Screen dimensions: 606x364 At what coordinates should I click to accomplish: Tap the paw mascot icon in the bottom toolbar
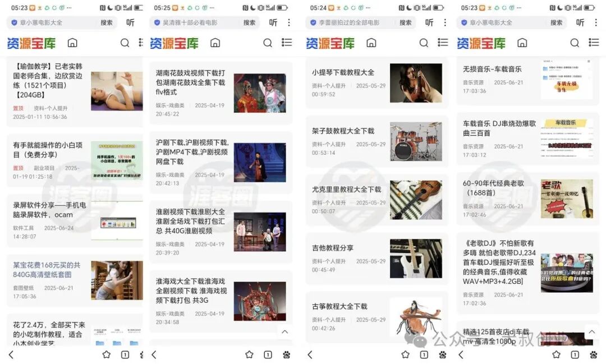285,355
